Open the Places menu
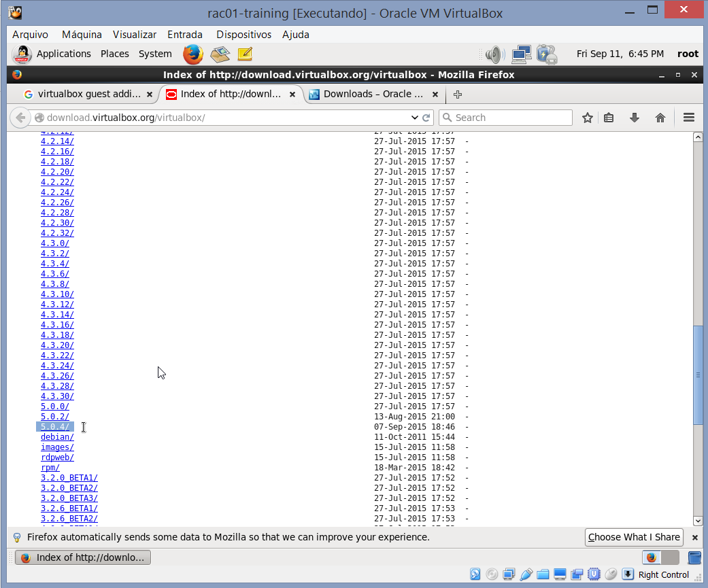The height and width of the screenshot is (588, 708). [115, 54]
